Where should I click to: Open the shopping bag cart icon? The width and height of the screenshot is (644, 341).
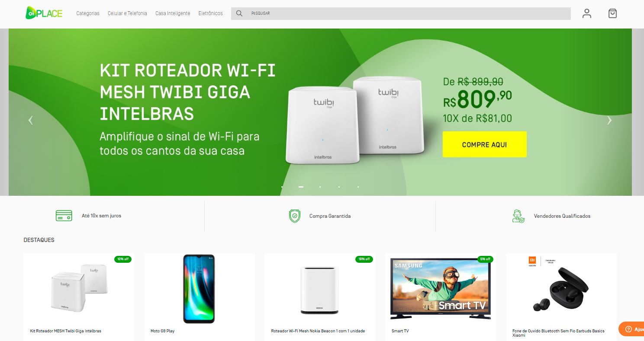[x=612, y=13]
